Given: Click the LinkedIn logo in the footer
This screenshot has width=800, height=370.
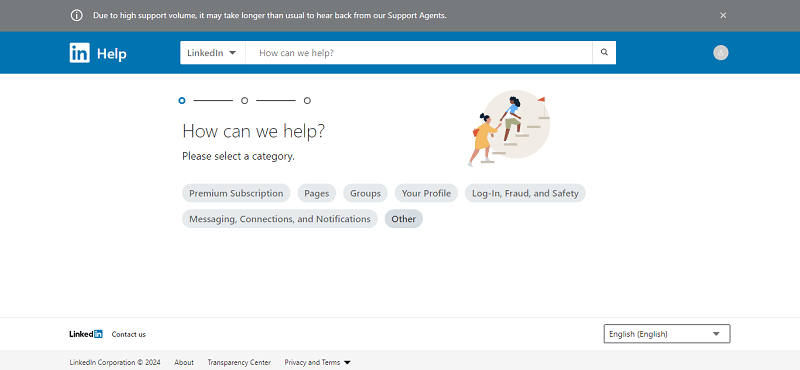Looking at the screenshot, I should pyautogui.click(x=86, y=334).
